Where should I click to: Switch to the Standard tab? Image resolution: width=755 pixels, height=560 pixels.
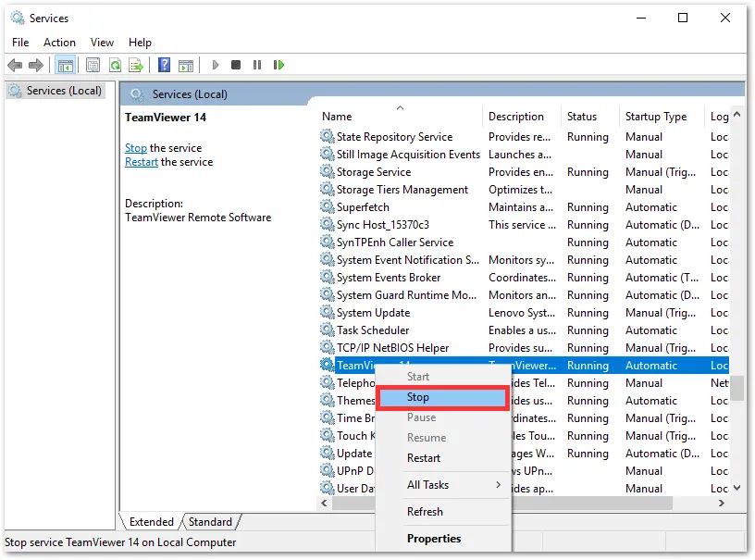point(210,522)
